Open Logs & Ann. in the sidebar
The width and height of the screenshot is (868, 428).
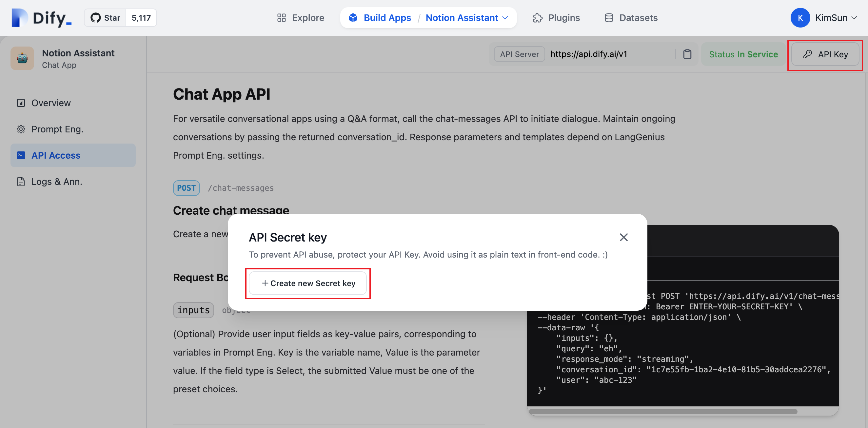click(73, 182)
